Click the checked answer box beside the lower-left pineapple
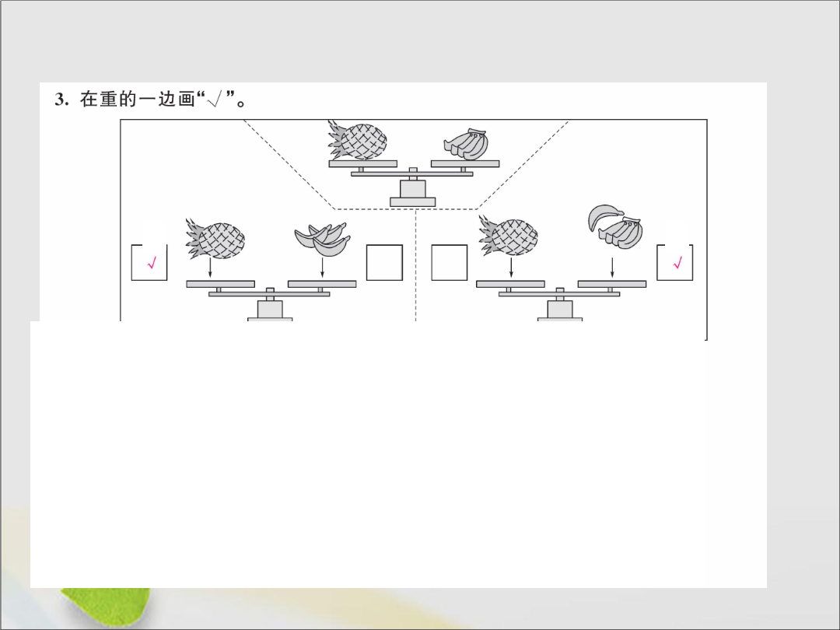 (x=149, y=263)
